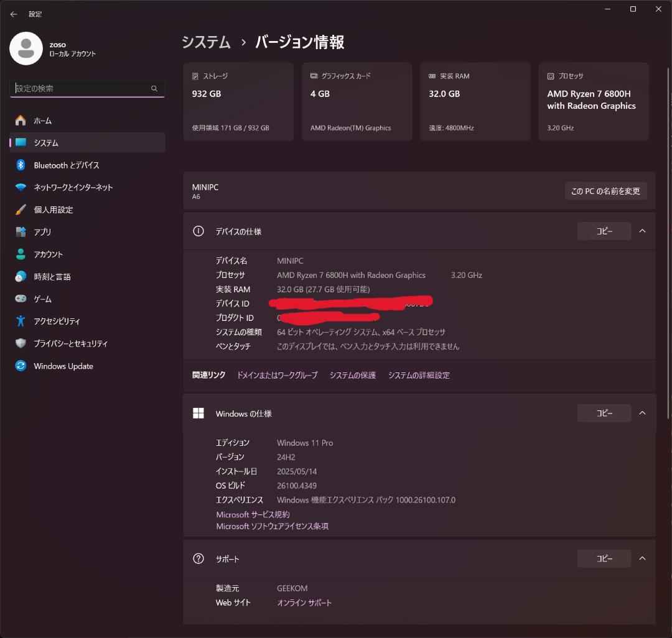Image resolution: width=672 pixels, height=638 pixels.
Task: Collapse the Windows の仕様 section
Action: pos(642,412)
